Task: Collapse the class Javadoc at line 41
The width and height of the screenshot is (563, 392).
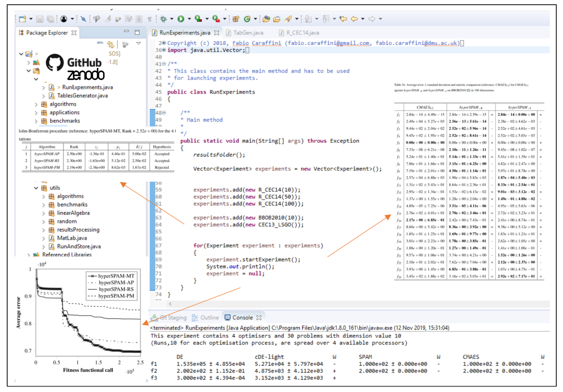Action: 164,64
